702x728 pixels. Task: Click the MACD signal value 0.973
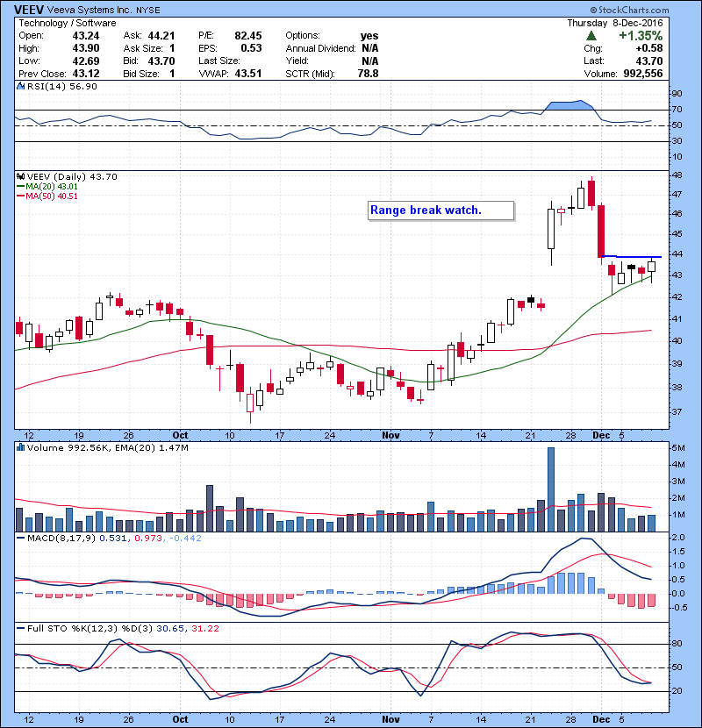click(148, 539)
